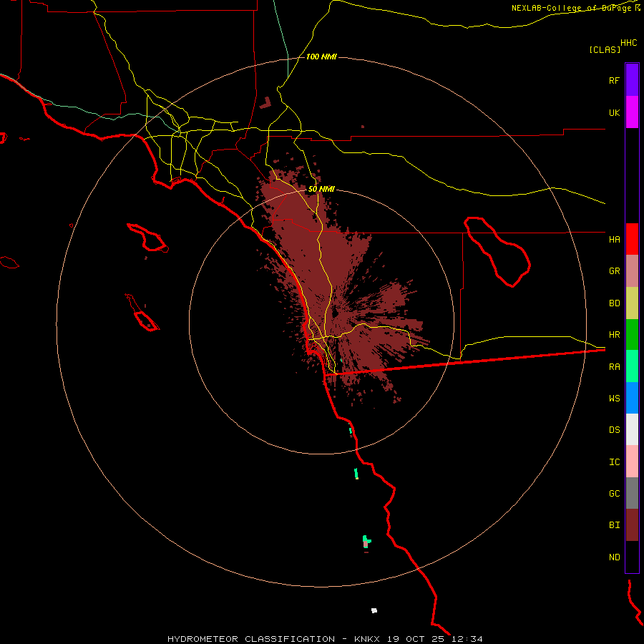The image size is (644, 644).
Task: Click the HA legend label
Action: (x=614, y=239)
